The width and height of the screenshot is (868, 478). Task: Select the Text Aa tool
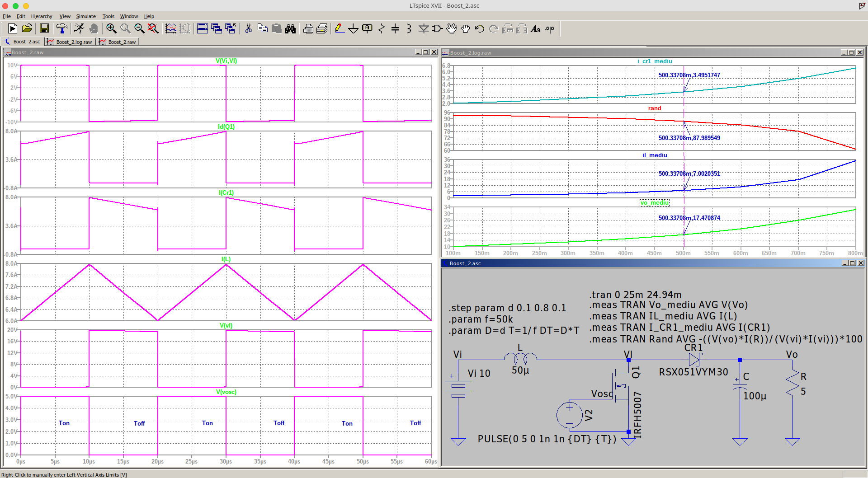(536, 29)
